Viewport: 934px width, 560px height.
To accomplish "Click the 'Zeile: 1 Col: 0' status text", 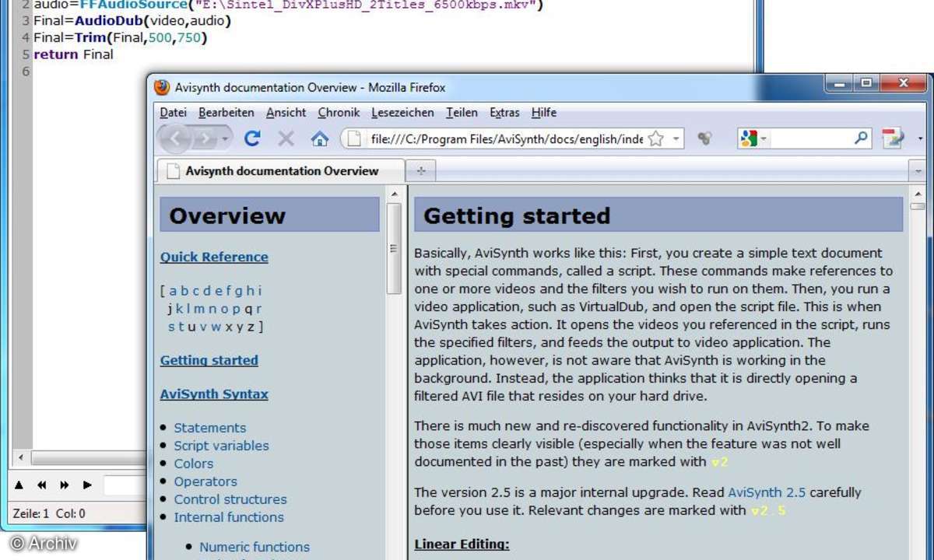I will pyautogui.click(x=49, y=513).
